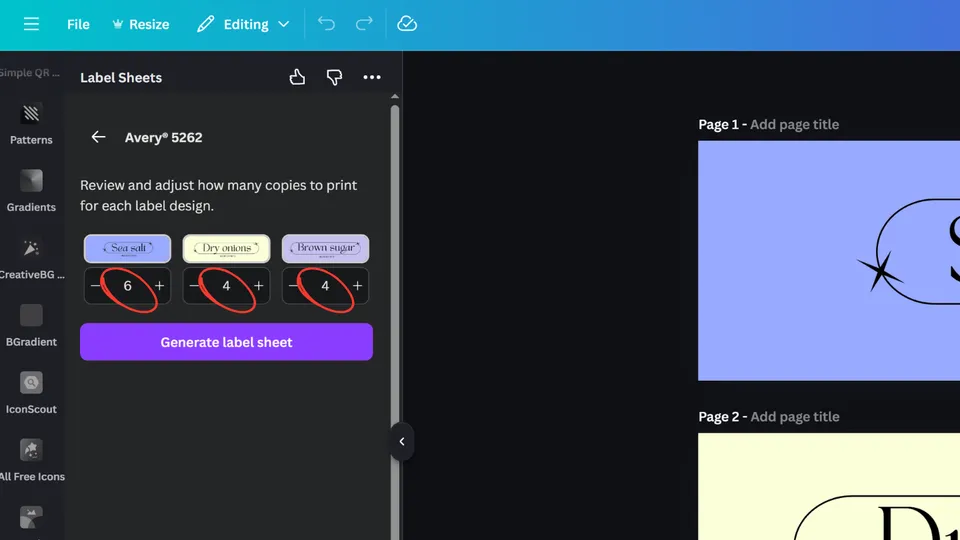The width and height of the screenshot is (960, 540).
Task: Give thumbs up to Label Sheets
Action: coord(298,77)
